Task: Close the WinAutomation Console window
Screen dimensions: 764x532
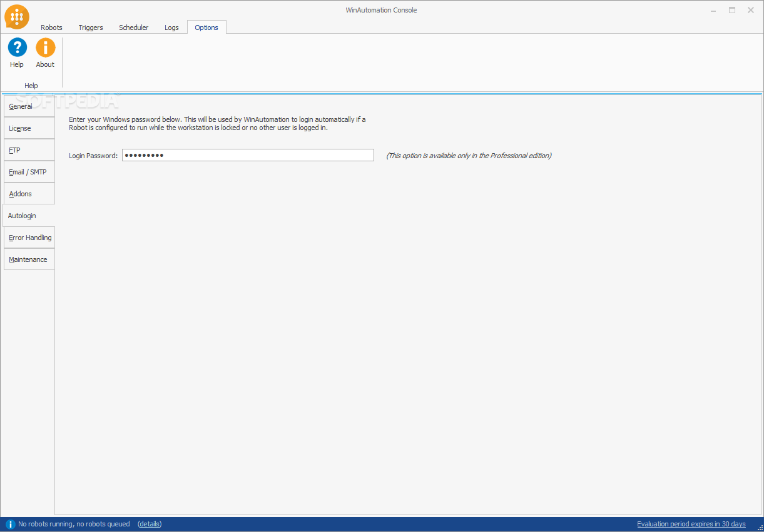Action: coord(751,10)
